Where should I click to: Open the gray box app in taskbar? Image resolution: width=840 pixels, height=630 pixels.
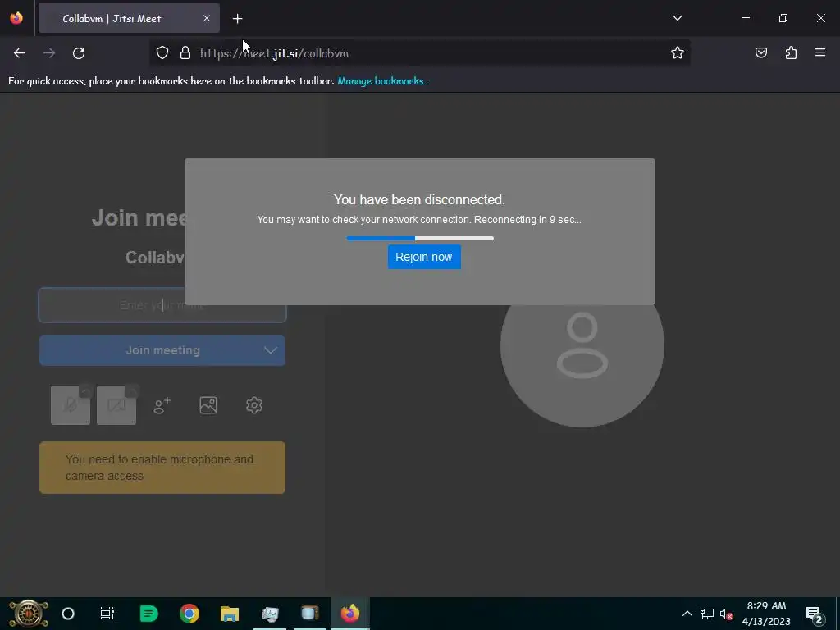pos(309,614)
